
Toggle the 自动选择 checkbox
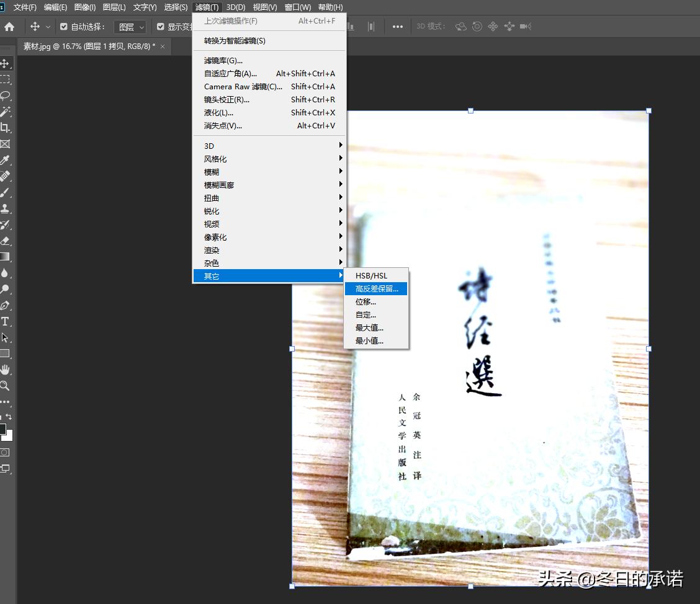(64, 27)
